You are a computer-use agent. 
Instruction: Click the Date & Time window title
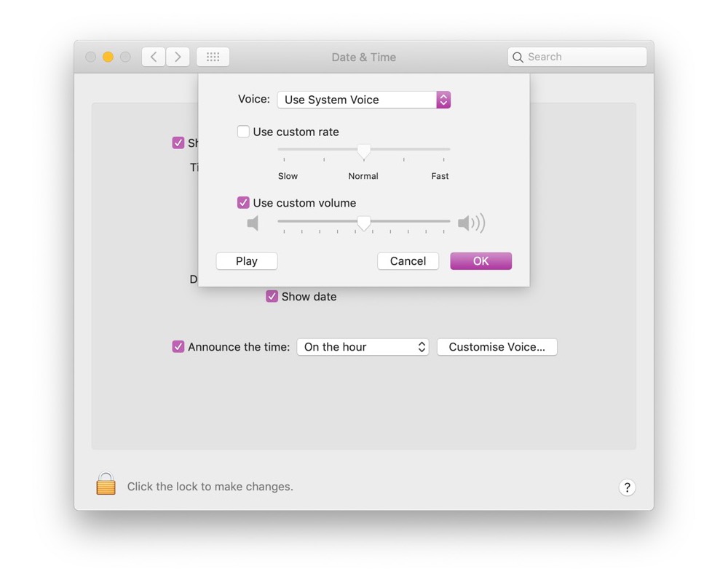tap(363, 57)
